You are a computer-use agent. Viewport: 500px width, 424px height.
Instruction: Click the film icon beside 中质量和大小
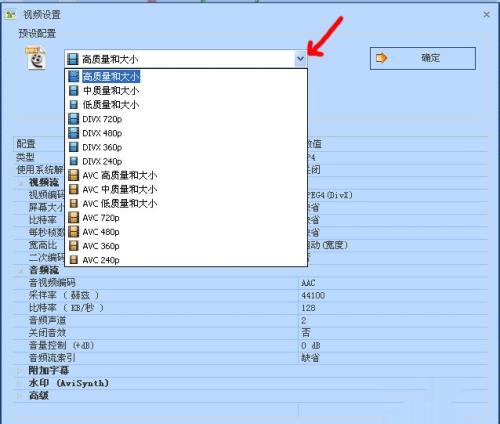coord(73,90)
